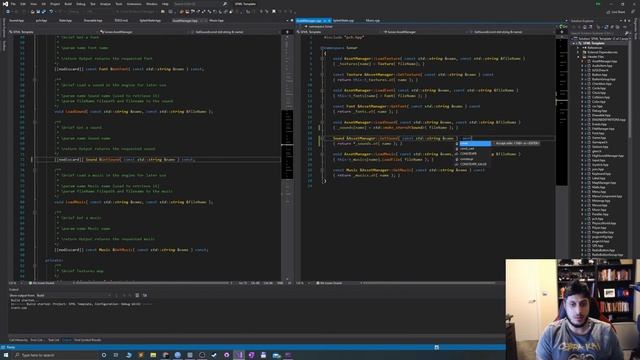Toggle word wrap in Output window
640x360 pixels.
(145, 296)
